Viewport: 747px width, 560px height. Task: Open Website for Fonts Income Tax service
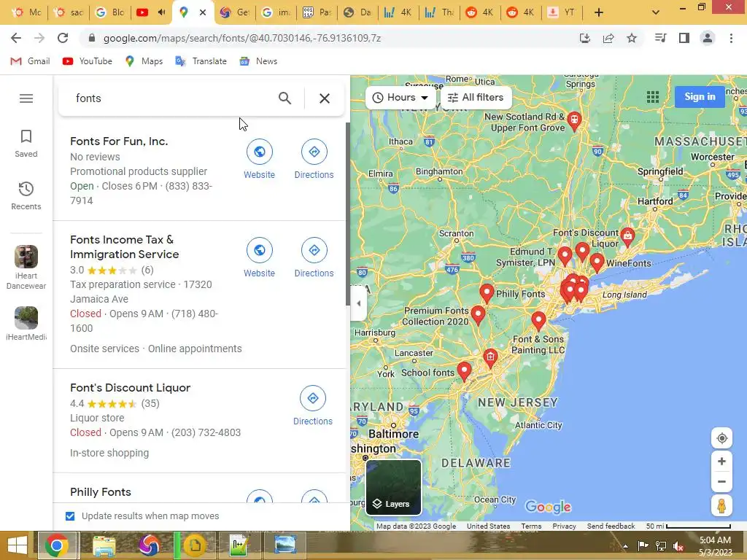[259, 257]
